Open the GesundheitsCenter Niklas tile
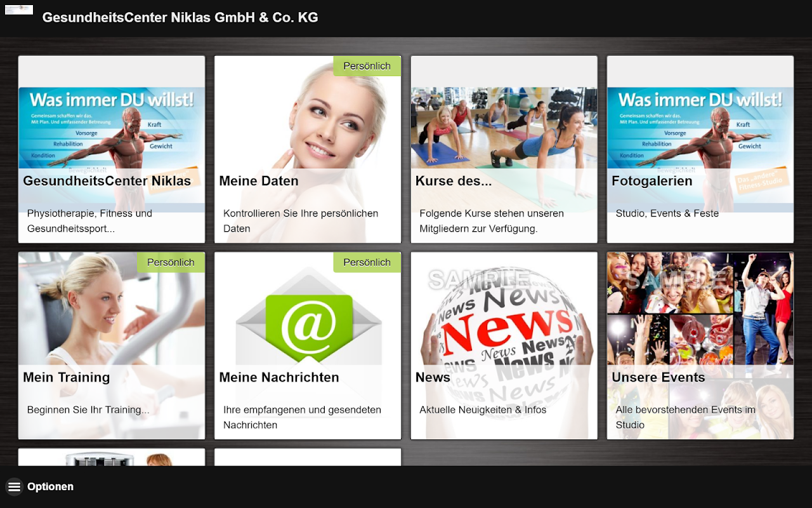Image resolution: width=812 pixels, height=508 pixels. (x=112, y=149)
